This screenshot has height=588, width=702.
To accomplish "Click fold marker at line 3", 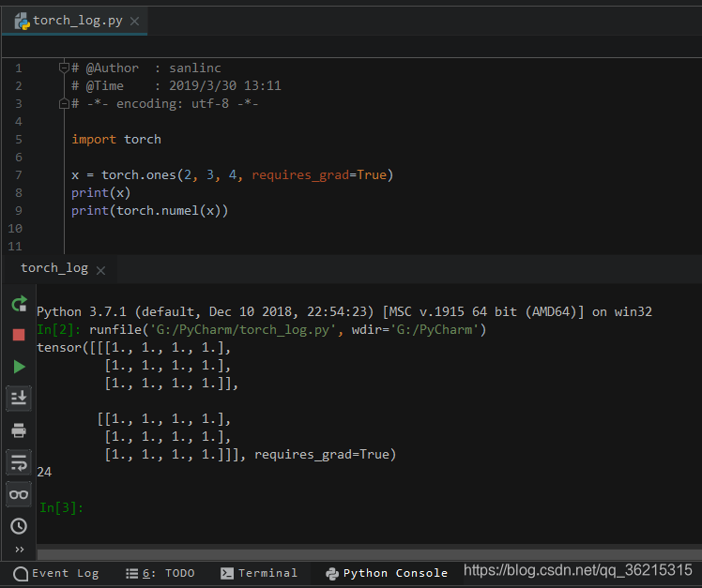I will pos(64,103).
